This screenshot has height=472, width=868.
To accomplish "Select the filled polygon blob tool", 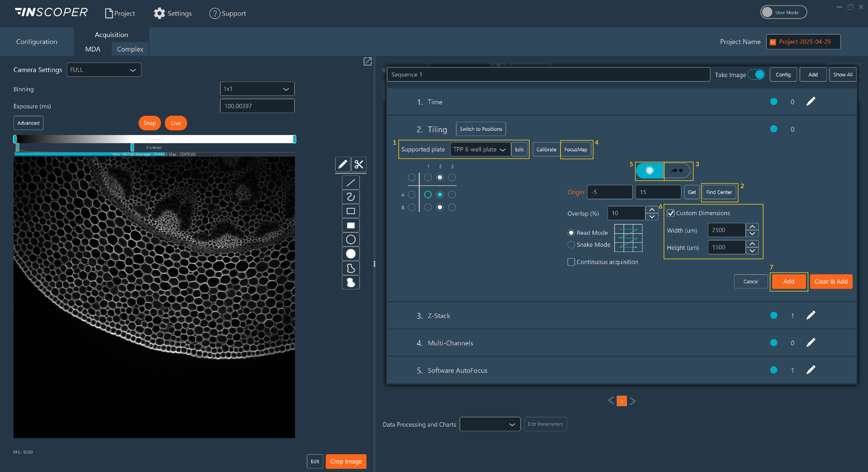I will point(351,283).
